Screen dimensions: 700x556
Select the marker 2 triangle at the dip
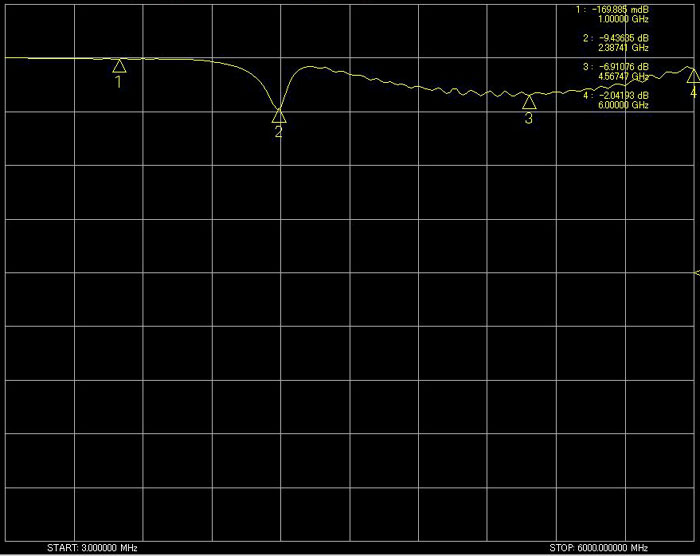tap(279, 115)
